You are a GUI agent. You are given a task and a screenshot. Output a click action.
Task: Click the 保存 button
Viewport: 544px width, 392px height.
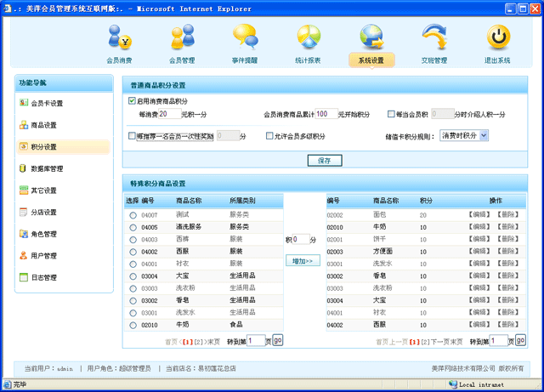[325, 161]
